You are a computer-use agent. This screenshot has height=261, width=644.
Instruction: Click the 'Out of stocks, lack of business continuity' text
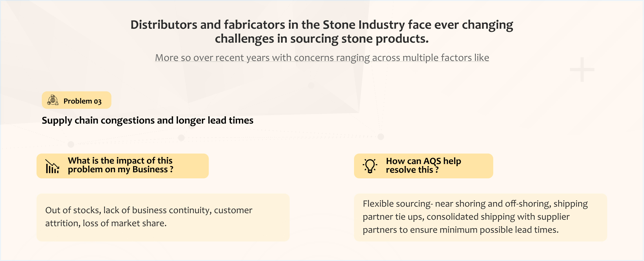tap(149, 210)
